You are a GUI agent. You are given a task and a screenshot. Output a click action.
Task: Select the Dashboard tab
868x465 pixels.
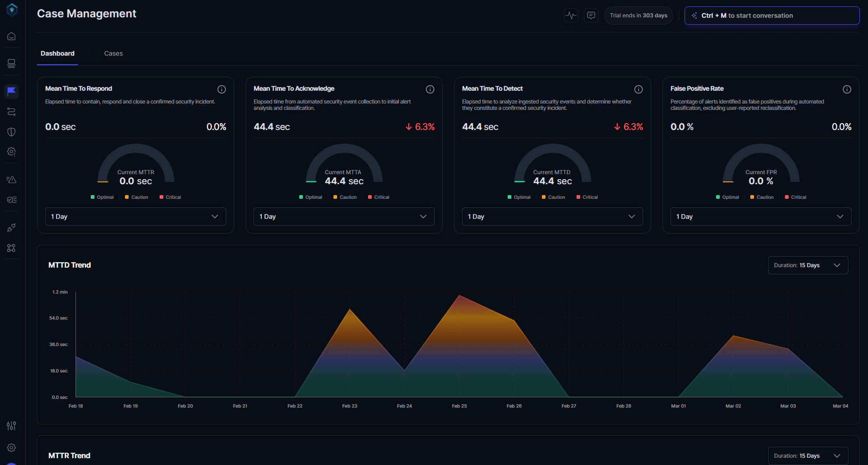tap(57, 53)
